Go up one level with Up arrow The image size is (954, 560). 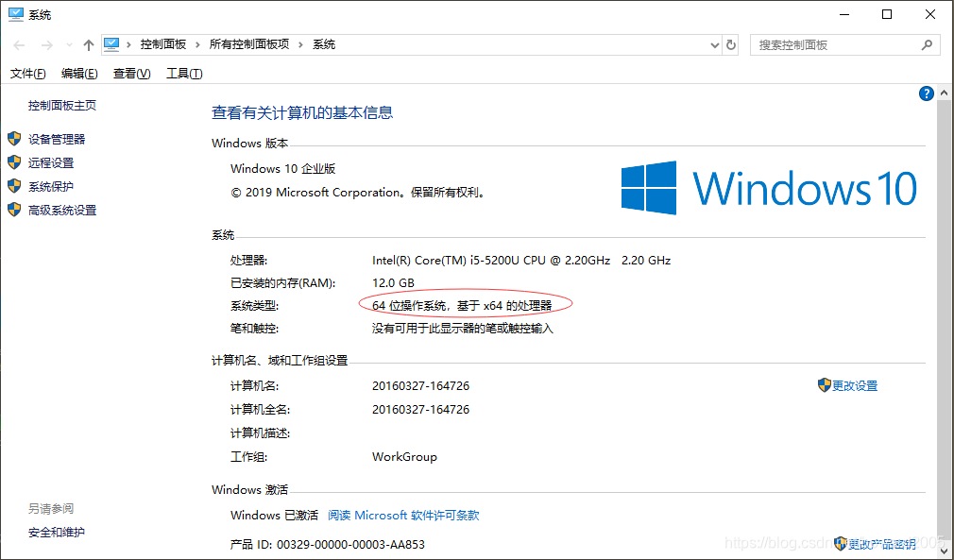click(89, 45)
